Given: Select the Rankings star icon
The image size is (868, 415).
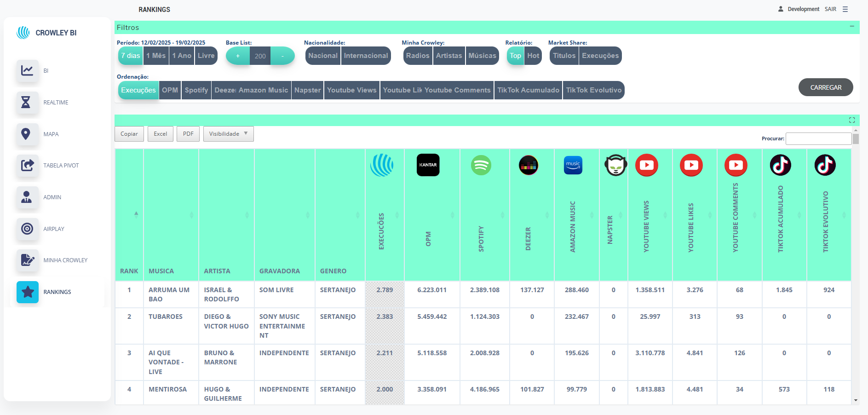Looking at the screenshot, I should point(28,292).
